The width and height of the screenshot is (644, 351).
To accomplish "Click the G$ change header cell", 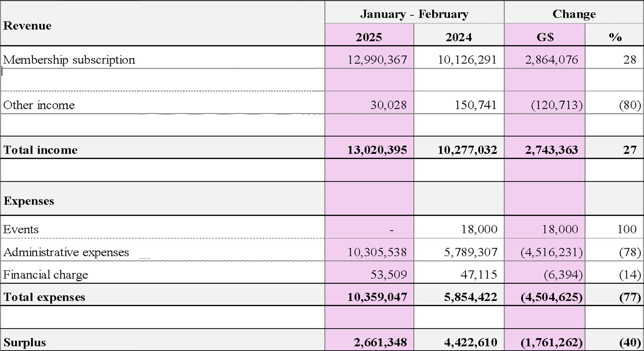I will click(x=545, y=37).
